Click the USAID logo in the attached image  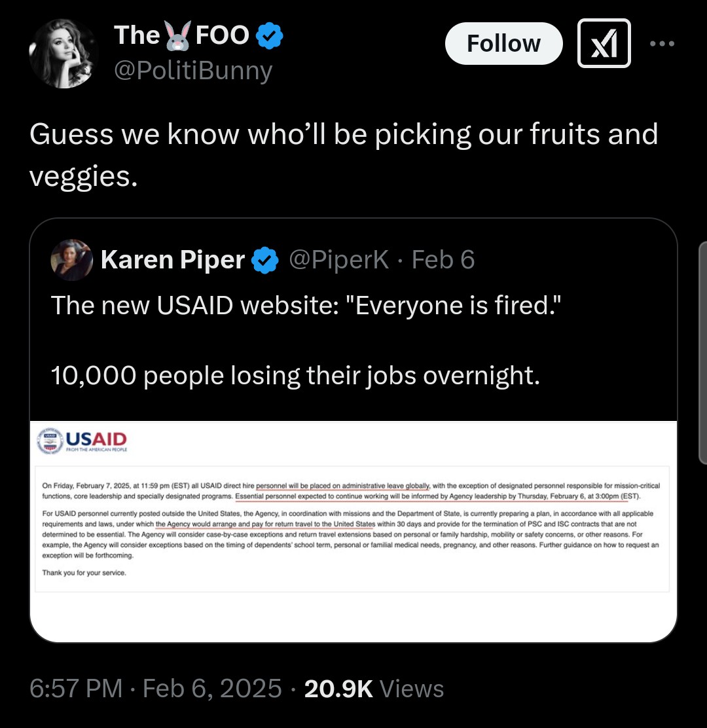click(83, 440)
